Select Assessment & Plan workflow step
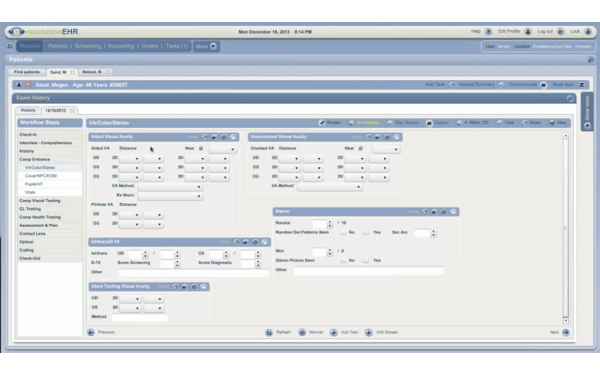The height and width of the screenshot is (375, 600). 49,225
